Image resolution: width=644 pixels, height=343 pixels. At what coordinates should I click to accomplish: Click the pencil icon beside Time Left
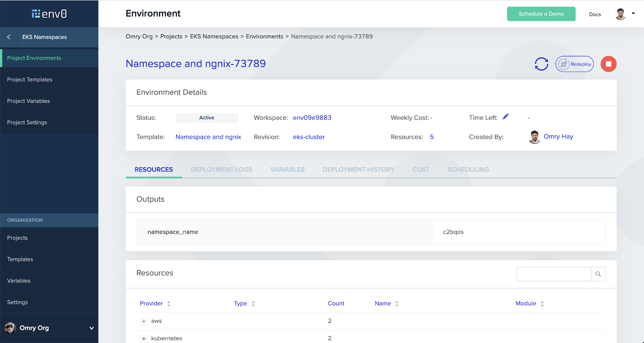(x=506, y=117)
